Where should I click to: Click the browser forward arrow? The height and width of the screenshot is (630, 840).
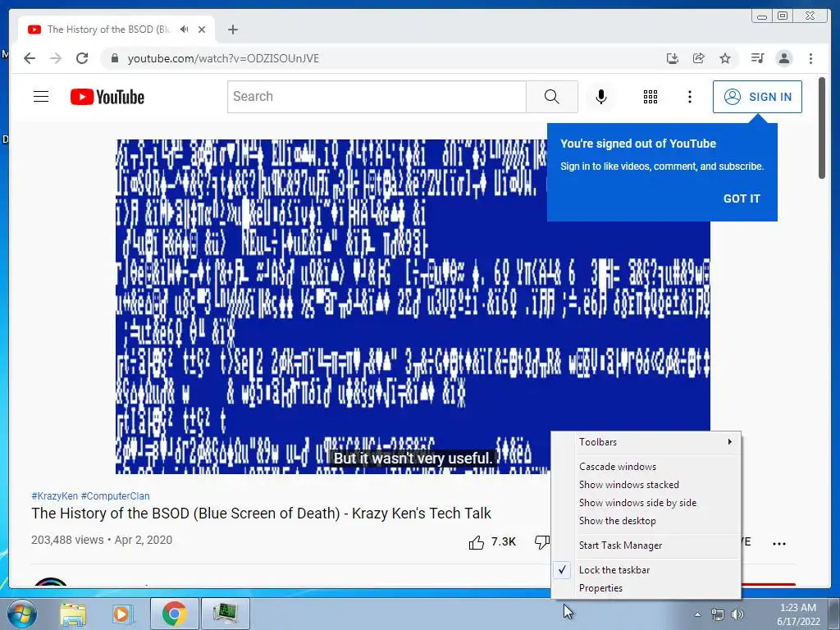pos(56,58)
